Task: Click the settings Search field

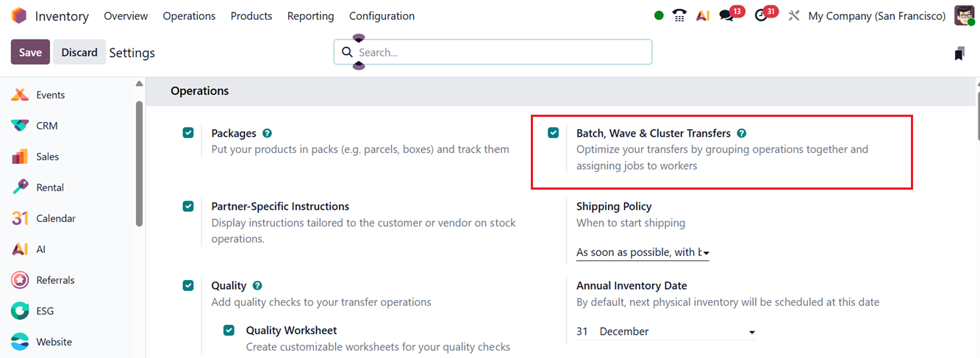Action: [x=500, y=52]
